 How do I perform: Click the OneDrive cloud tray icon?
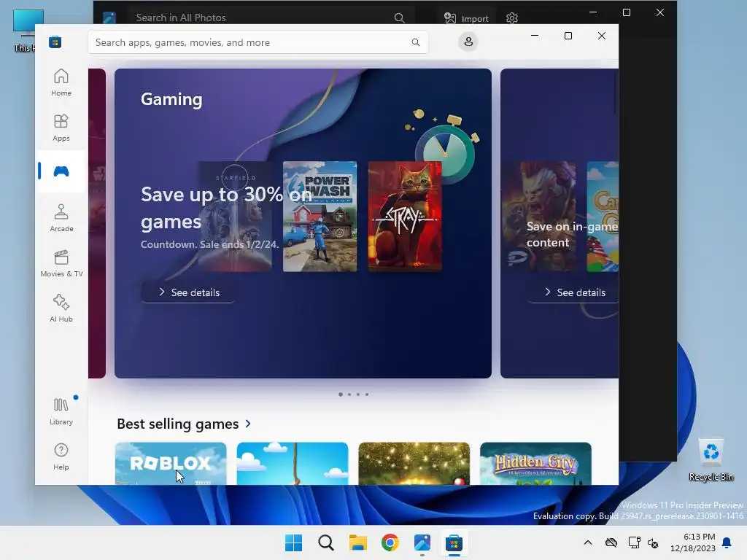pyautogui.click(x=611, y=542)
